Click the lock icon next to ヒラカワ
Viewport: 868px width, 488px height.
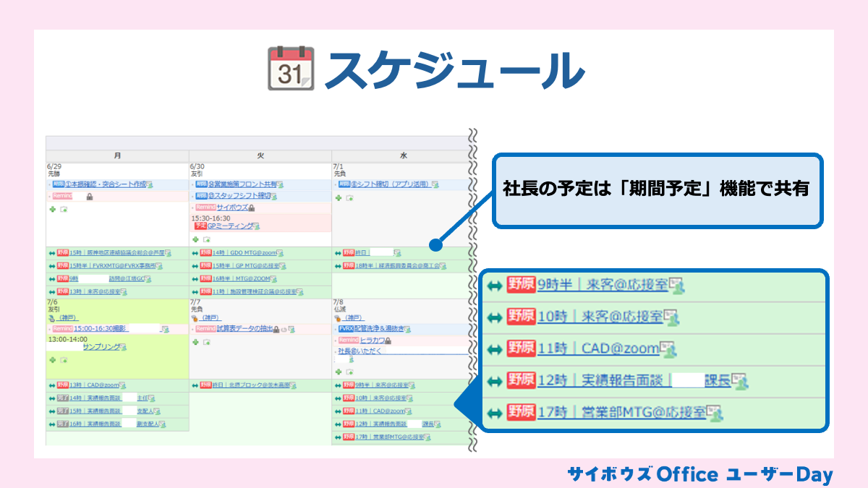pos(388,341)
